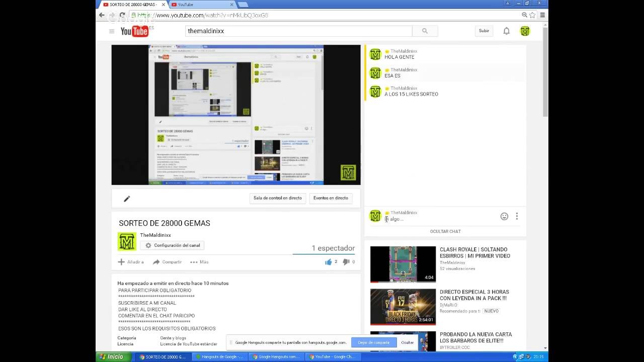
Task: Click the Subir upload button
Action: (484, 31)
